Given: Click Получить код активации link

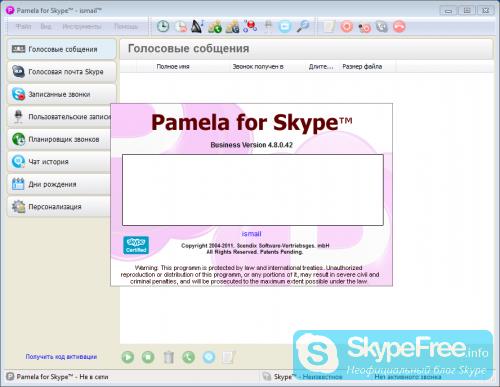Looking at the screenshot, I should pos(61,357).
